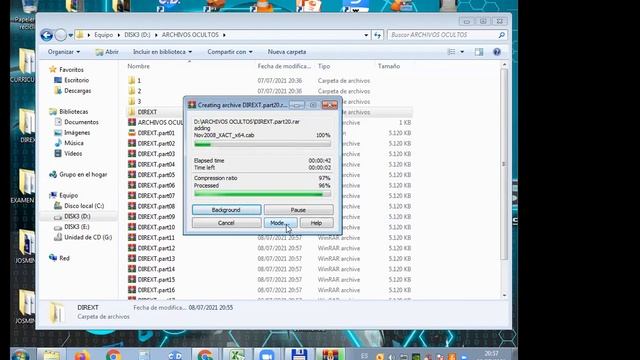The image size is (640, 360).
Task: Click the magnifier icon in the search box
Action: pyautogui.click(x=502, y=35)
